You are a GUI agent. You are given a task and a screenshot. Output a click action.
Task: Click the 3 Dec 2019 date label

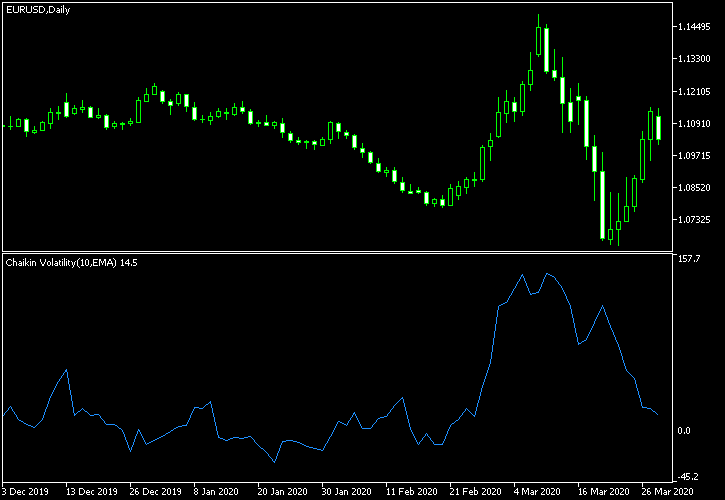pyautogui.click(x=25, y=491)
